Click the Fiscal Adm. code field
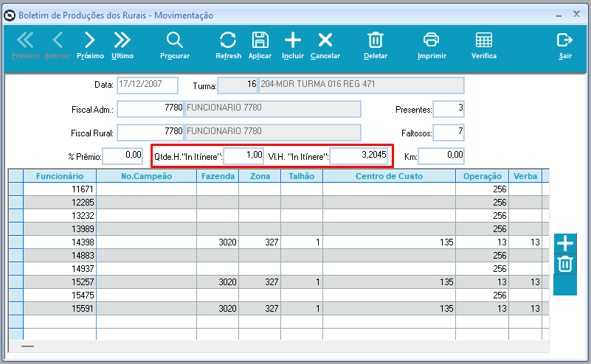 pos(151,109)
